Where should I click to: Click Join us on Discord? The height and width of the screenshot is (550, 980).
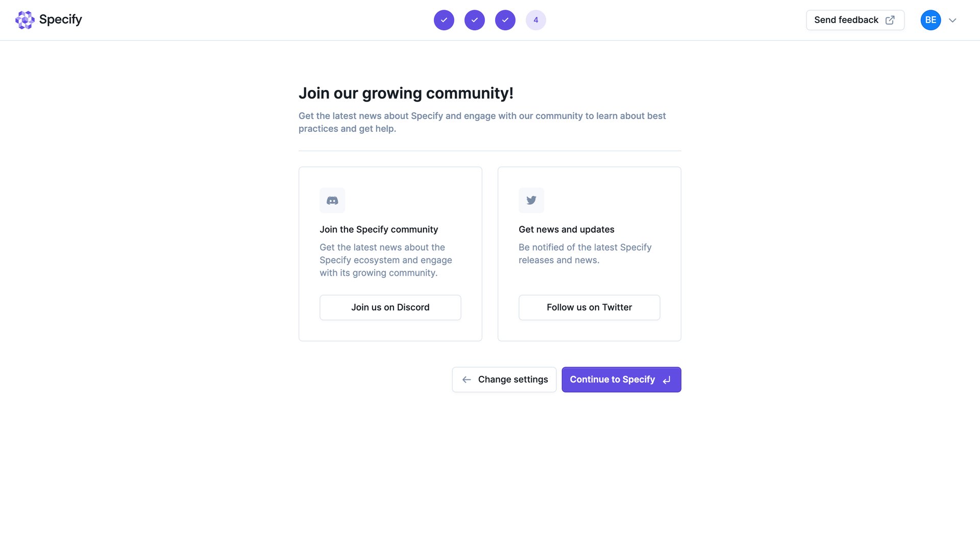coord(390,307)
